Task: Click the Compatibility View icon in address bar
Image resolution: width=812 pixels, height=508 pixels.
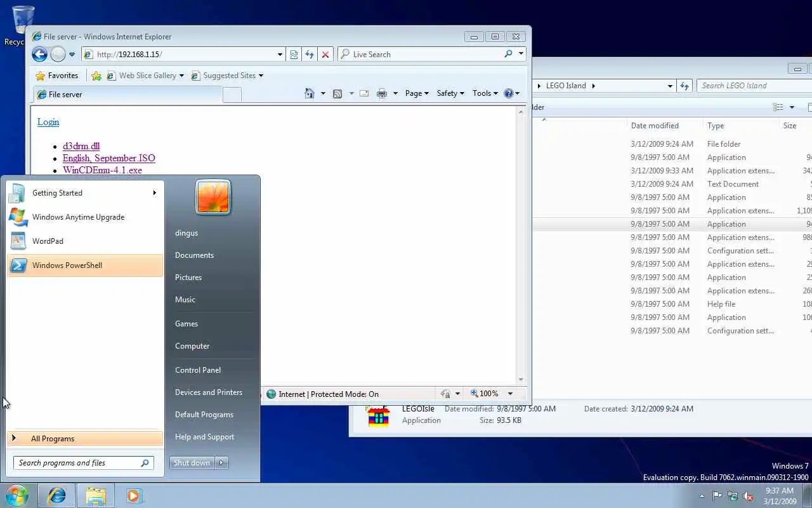Action: 294,55
